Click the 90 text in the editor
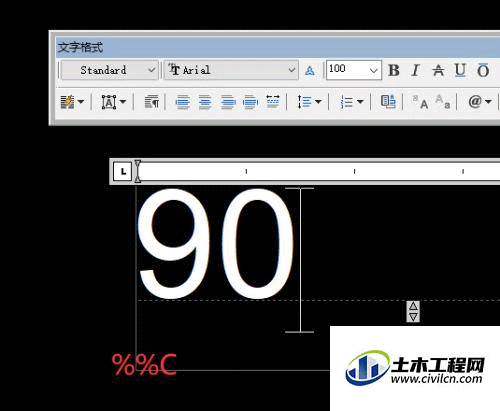This screenshot has width=500, height=411. (216, 244)
